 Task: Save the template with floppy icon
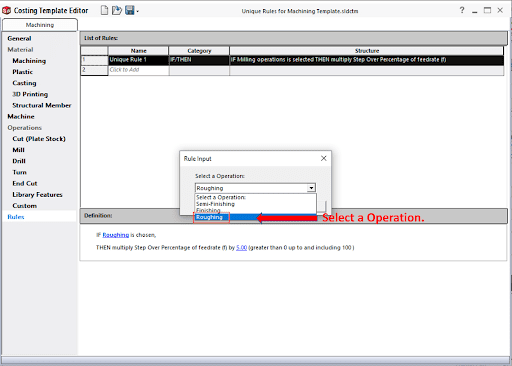click(x=130, y=10)
